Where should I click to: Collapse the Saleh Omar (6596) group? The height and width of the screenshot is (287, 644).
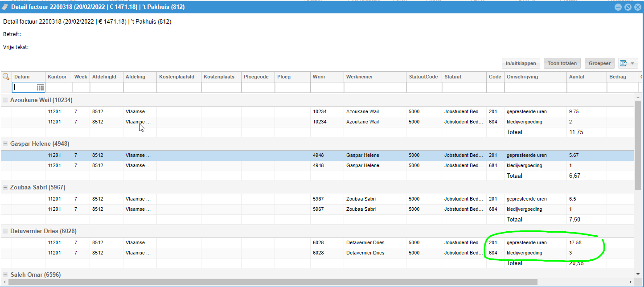pyautogui.click(x=5, y=275)
